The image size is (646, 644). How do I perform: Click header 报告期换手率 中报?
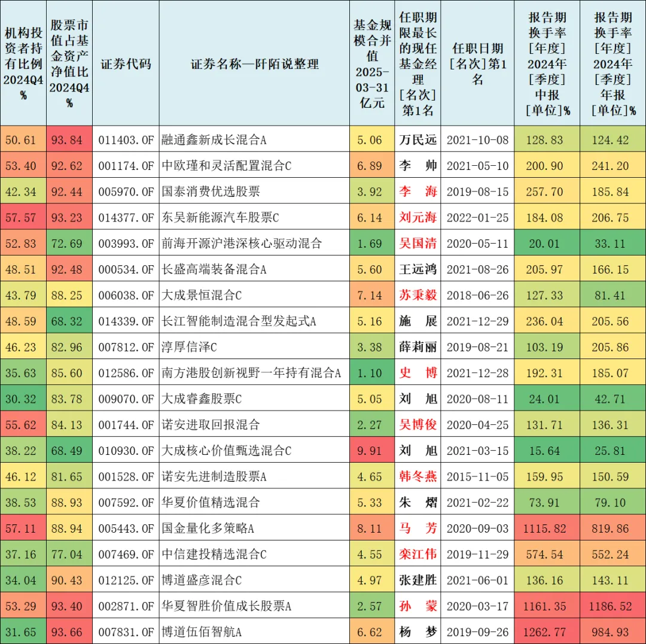tap(547, 64)
